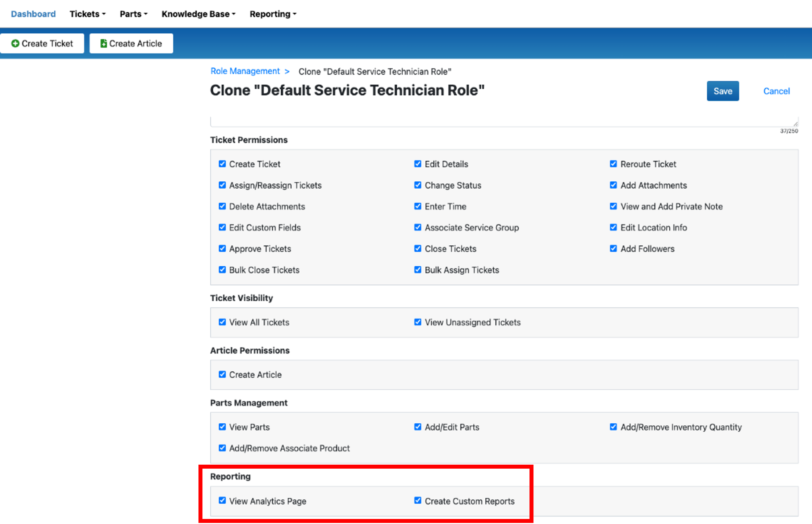Screen dimensions: 812x524
Task: Open the Tickets dropdown menu
Action: [x=88, y=14]
